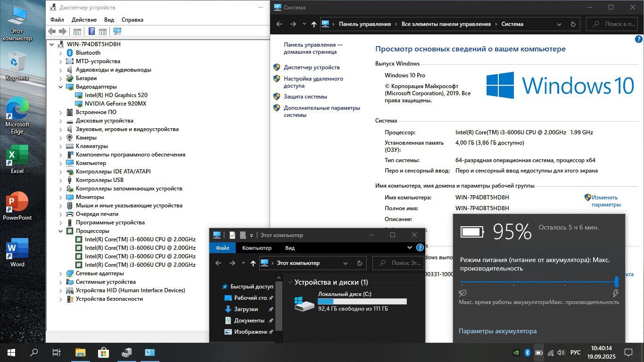Click the РУС language indicator on taskbar
This screenshot has height=362, width=644.
(x=576, y=353)
